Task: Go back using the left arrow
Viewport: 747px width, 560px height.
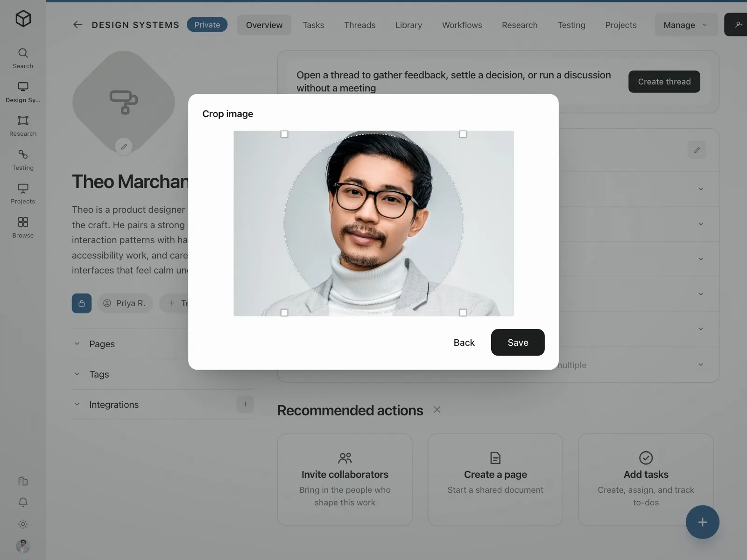Action: coord(78,25)
